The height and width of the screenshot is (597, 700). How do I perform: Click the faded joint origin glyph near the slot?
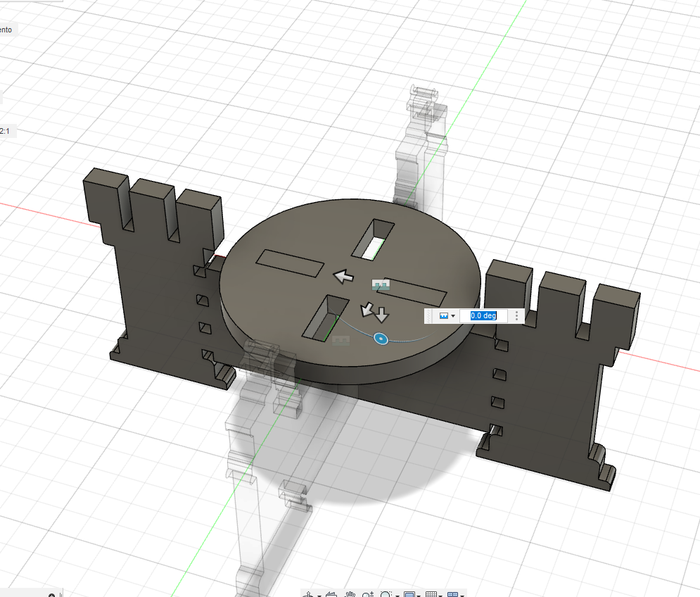341,341
